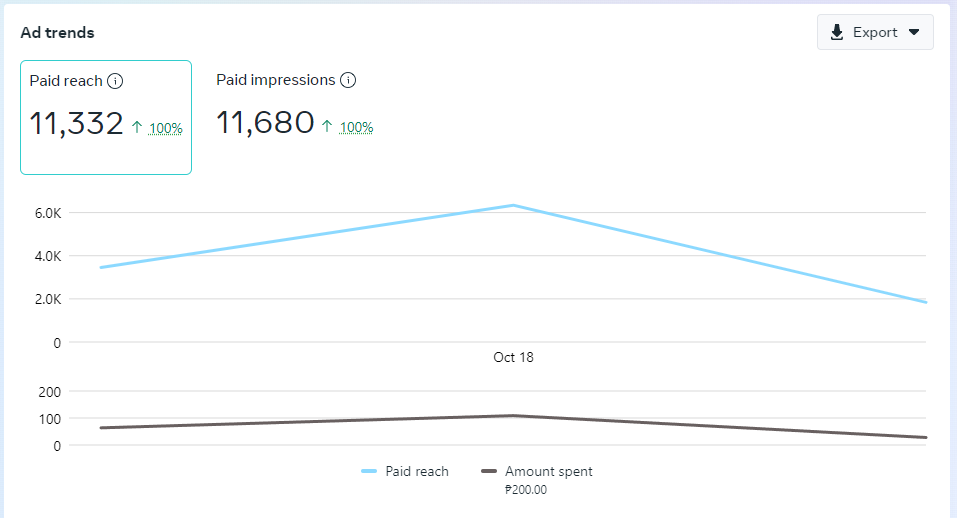Click the peak of the blue Paid reach line
The width and height of the screenshot is (957, 518).
(513, 205)
